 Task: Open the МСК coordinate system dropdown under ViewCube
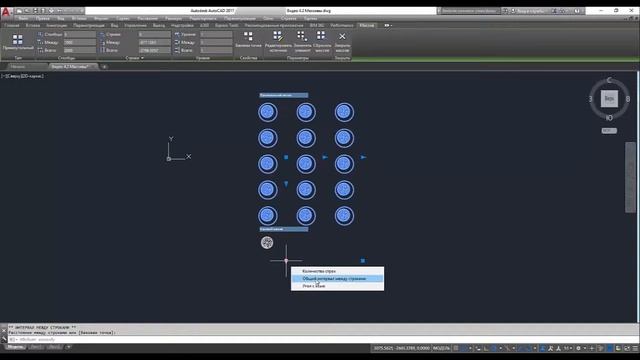609,131
